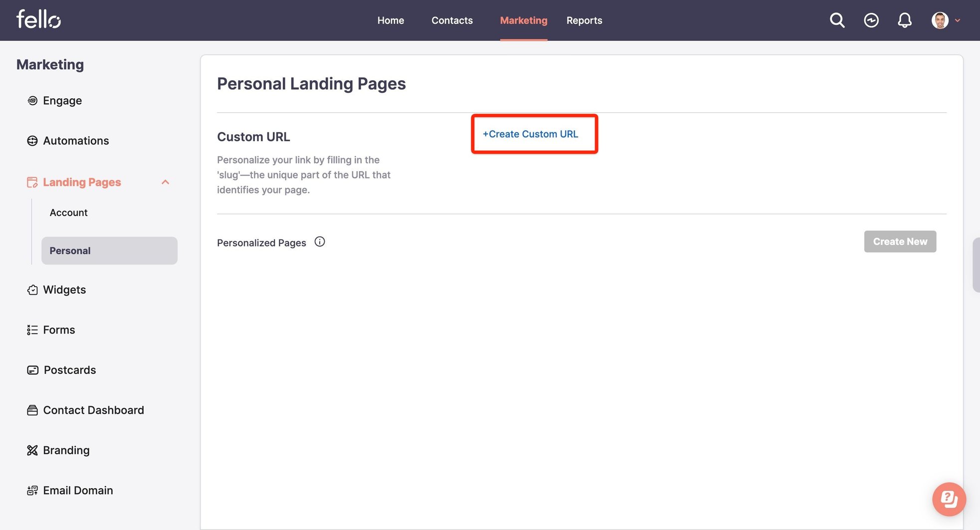The height and width of the screenshot is (530, 980).
Task: Select Account under Landing Pages
Action: (x=68, y=212)
